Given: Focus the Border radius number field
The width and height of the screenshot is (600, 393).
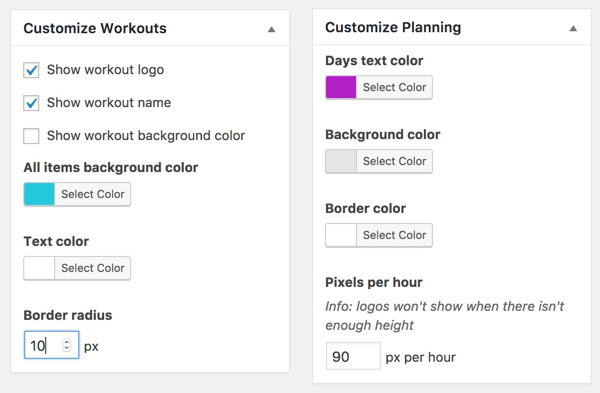Looking at the screenshot, I should point(51,345).
